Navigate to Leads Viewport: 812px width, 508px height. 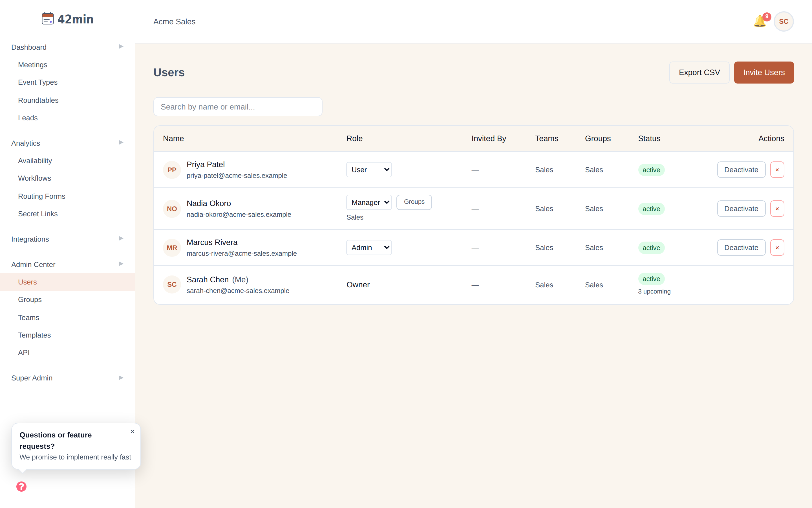28,118
